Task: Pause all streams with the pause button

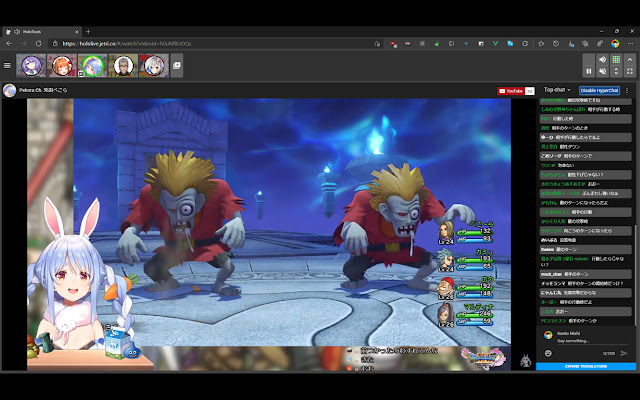Action: [589, 71]
